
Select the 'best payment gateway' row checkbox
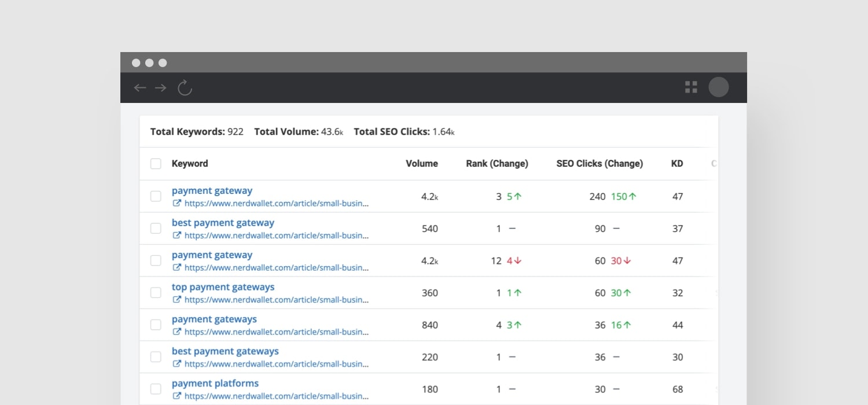156,229
